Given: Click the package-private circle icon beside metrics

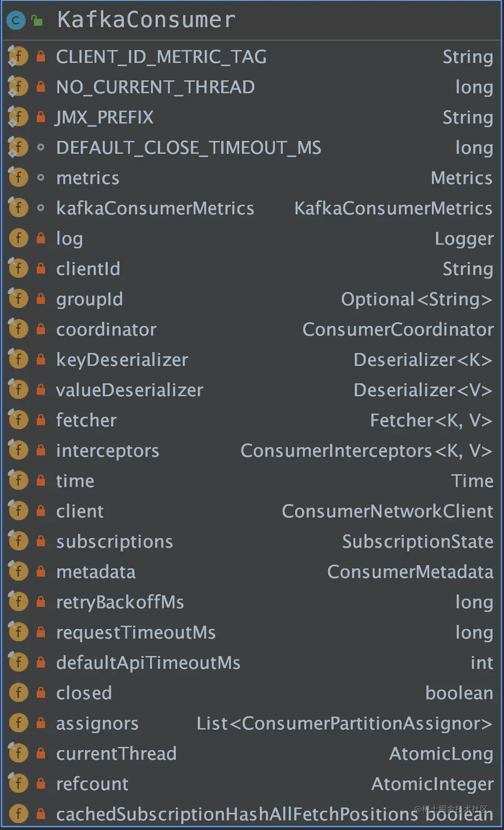Looking at the screenshot, I should point(41,178).
